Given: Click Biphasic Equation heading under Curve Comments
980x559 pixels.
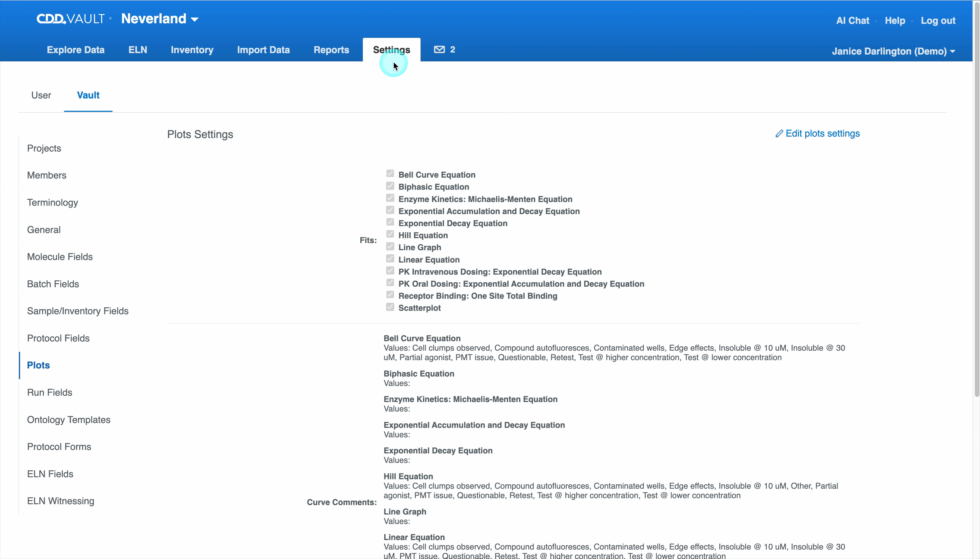Looking at the screenshot, I should click(419, 374).
